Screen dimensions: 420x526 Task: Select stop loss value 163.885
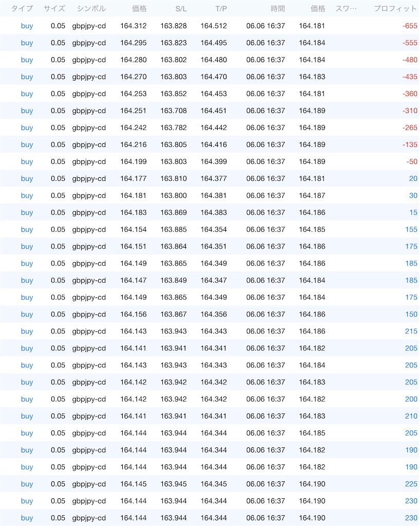(174, 230)
